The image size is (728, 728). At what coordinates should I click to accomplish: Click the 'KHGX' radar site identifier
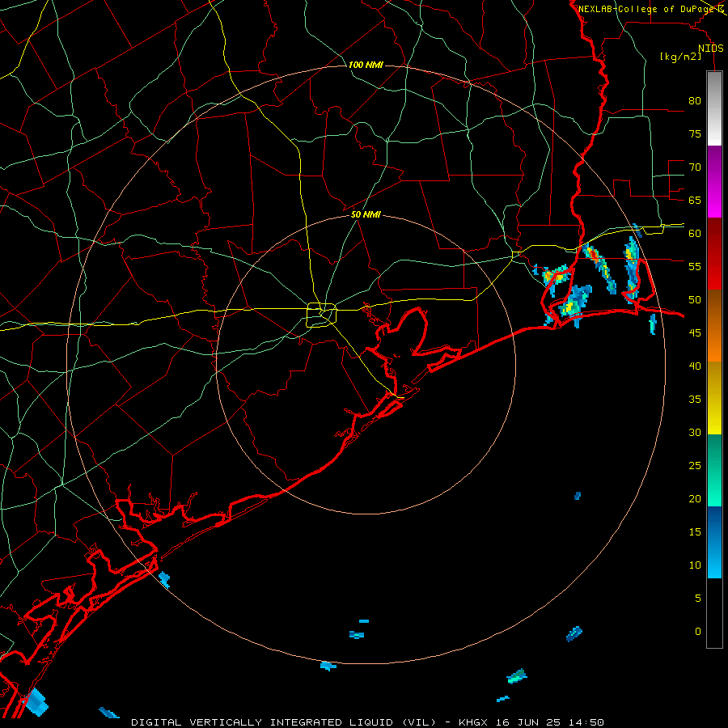[473, 722]
